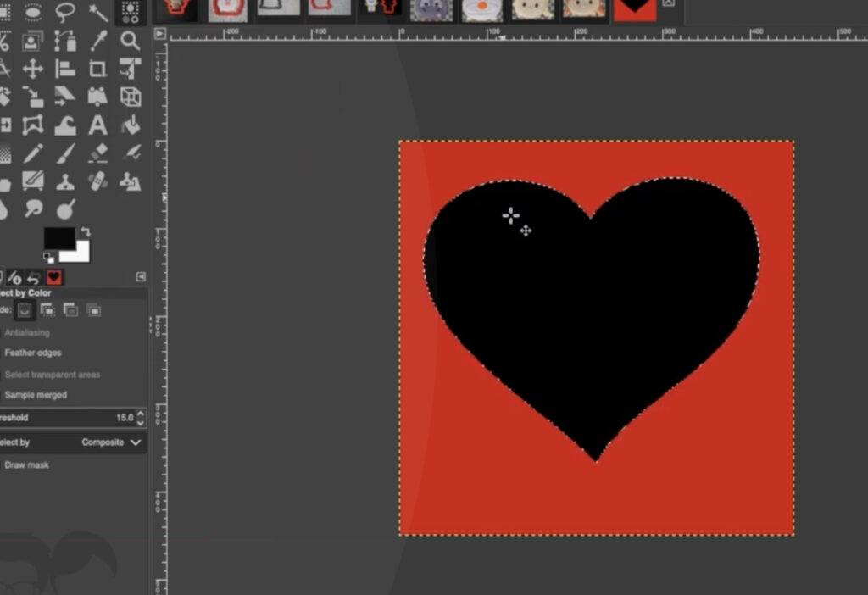
Task: Select the Perspective Clone tool
Action: 130,181
